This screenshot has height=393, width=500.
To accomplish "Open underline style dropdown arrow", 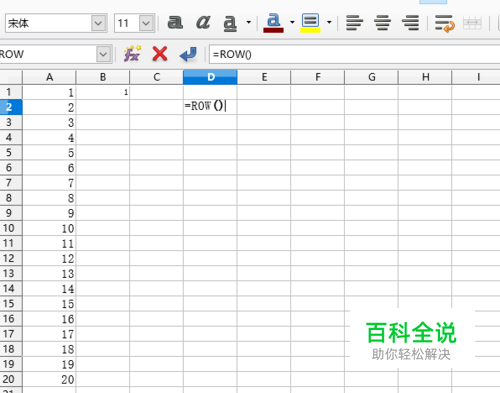I will (249, 23).
